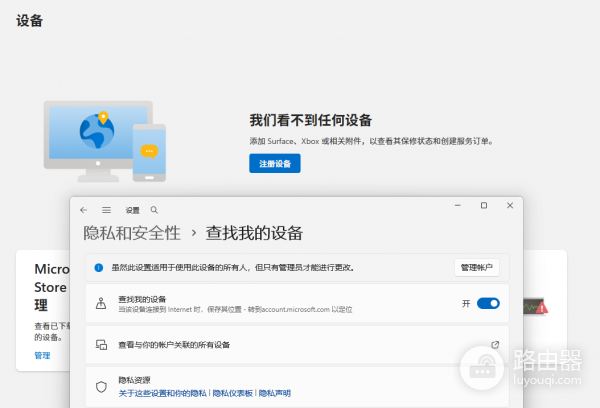Viewport: 600px width, 408px height.
Task: Open the hamburger navigation menu in Settings
Action: [x=106, y=210]
